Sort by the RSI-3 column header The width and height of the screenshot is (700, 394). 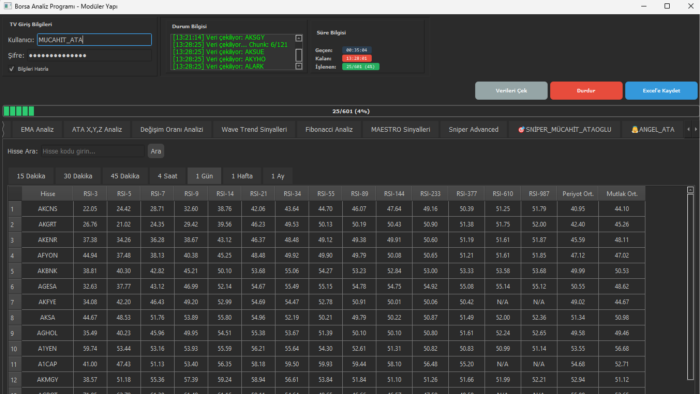[x=90, y=194]
